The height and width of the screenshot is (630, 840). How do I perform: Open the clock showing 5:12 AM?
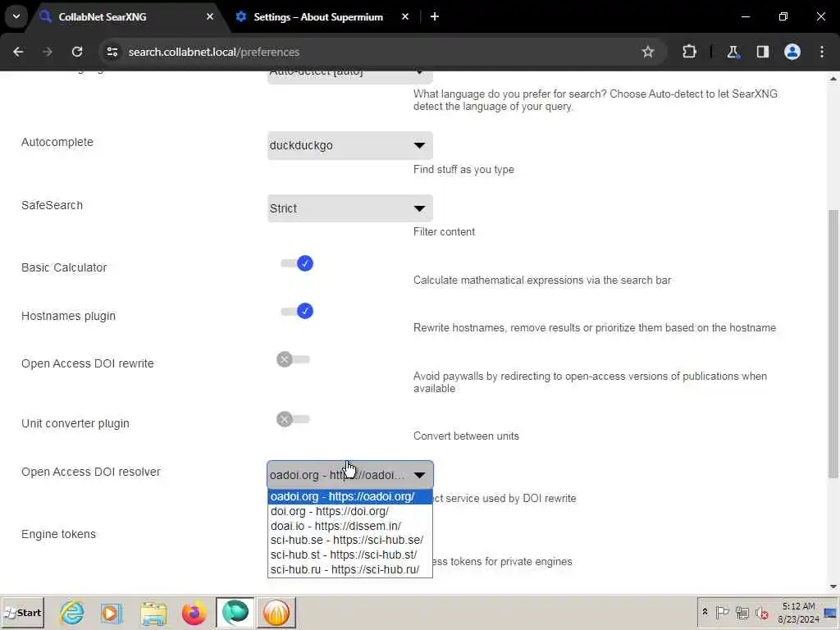[798, 612]
